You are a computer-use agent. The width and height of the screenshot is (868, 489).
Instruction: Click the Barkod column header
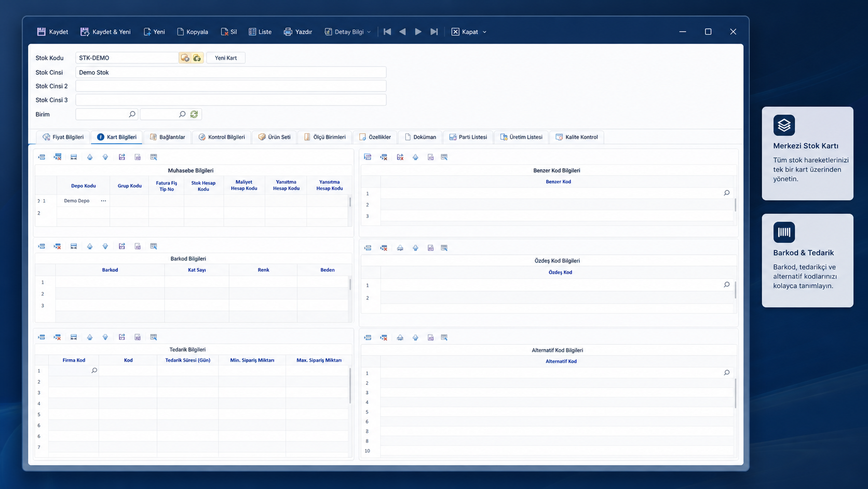pyautogui.click(x=110, y=270)
